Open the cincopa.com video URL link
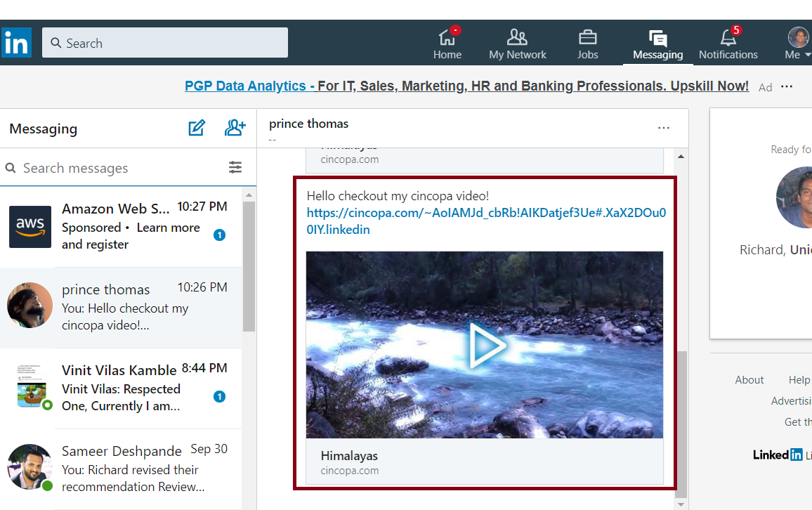 point(486,221)
